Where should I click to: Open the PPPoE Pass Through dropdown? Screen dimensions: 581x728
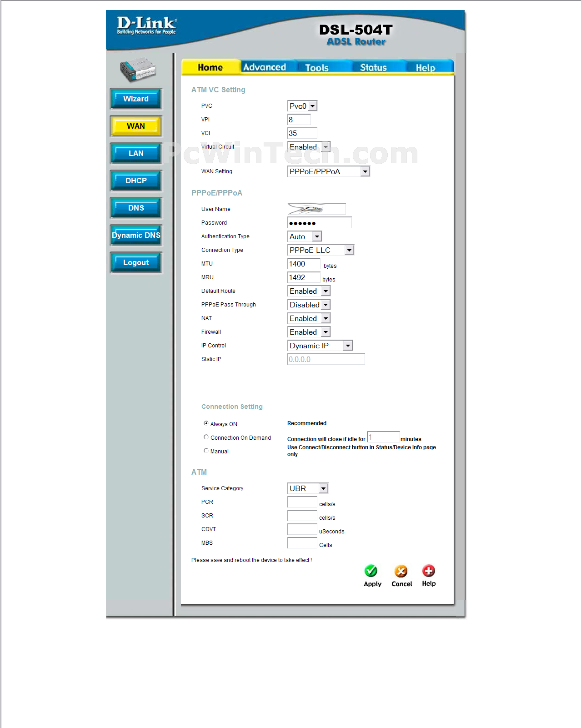tap(309, 305)
